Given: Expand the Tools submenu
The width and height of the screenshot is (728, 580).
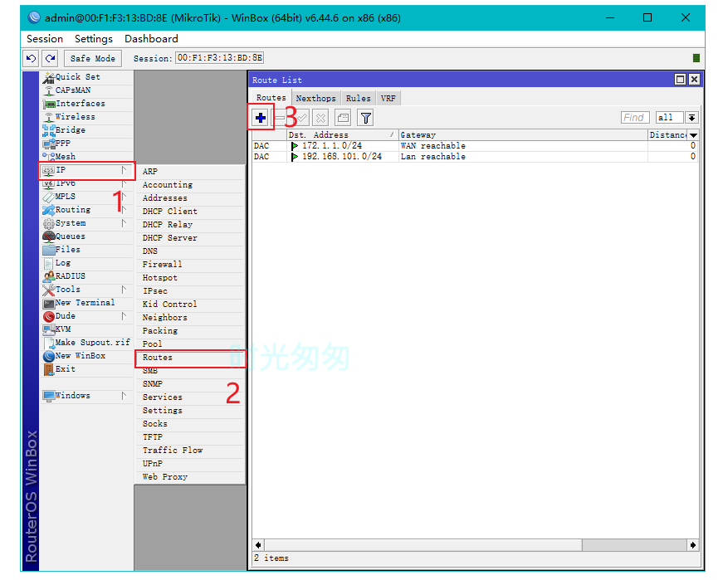Looking at the screenshot, I should [x=86, y=290].
